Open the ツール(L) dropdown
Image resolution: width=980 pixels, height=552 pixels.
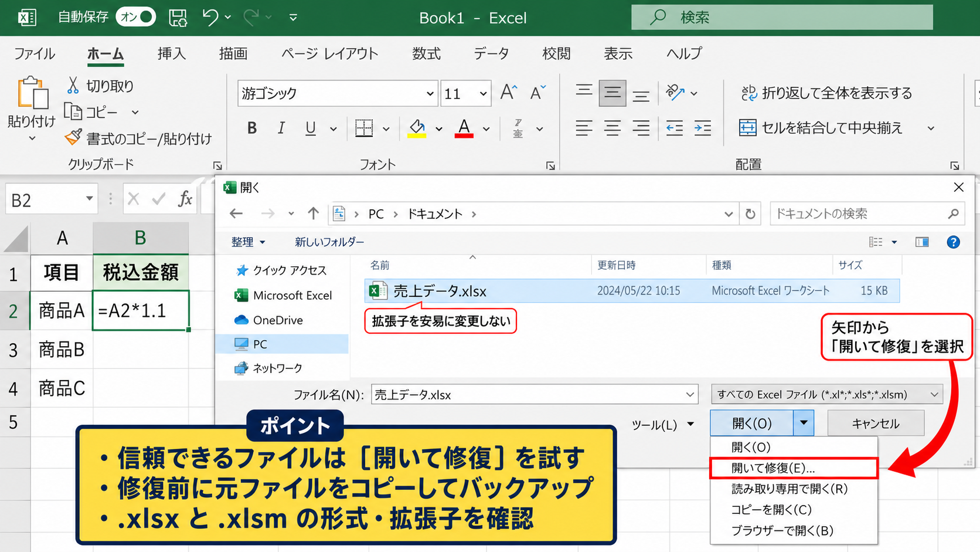(x=663, y=424)
